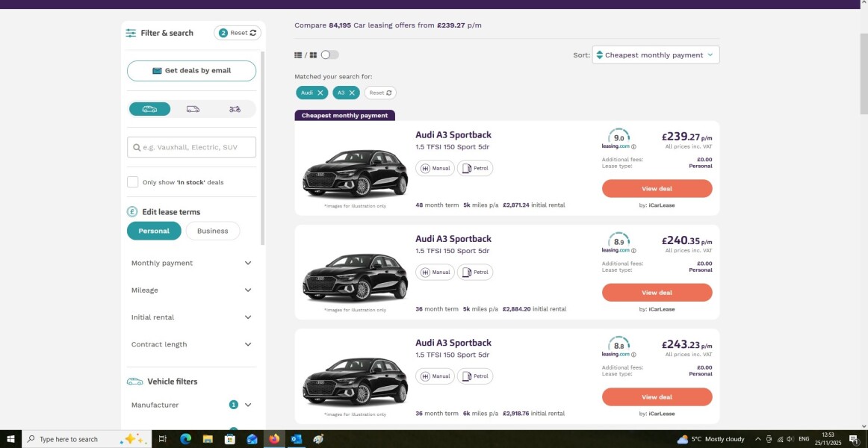Image resolution: width=868 pixels, height=448 pixels.
Task: Select Personal lease type
Action: (x=154, y=231)
